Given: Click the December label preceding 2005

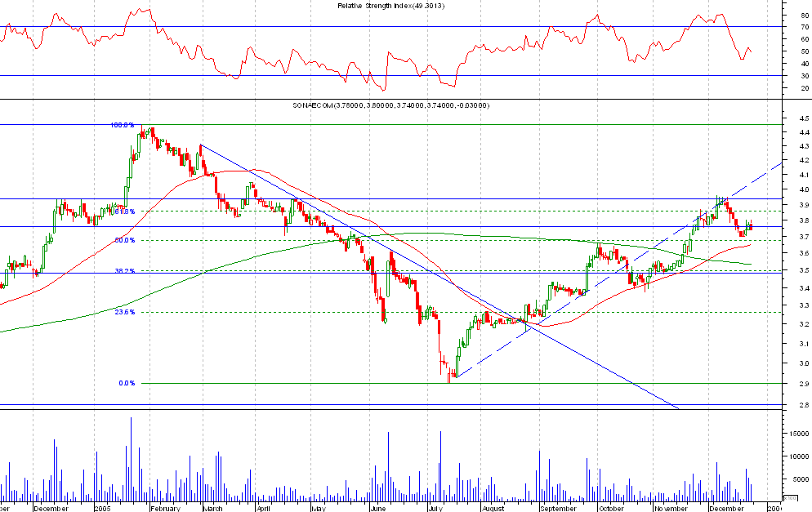Looking at the screenshot, I should click(51, 509).
